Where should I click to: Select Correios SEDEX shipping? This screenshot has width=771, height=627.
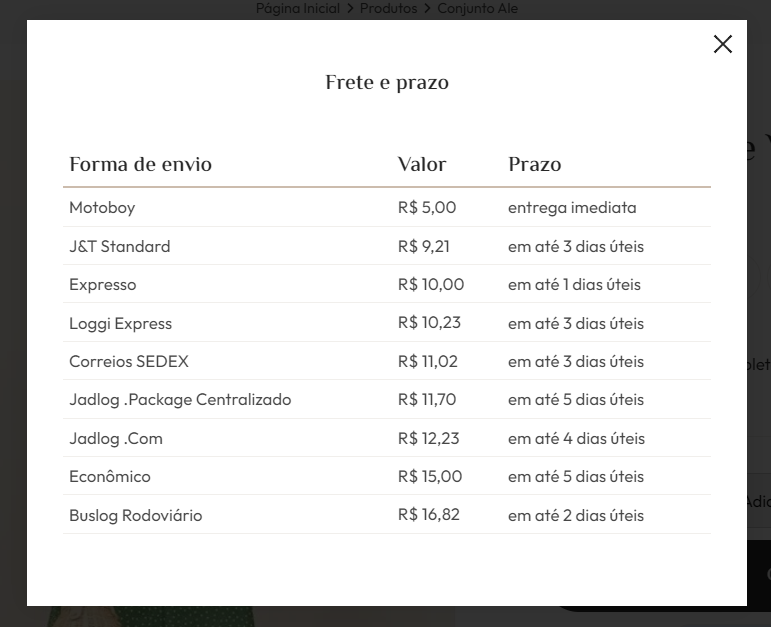coord(386,361)
